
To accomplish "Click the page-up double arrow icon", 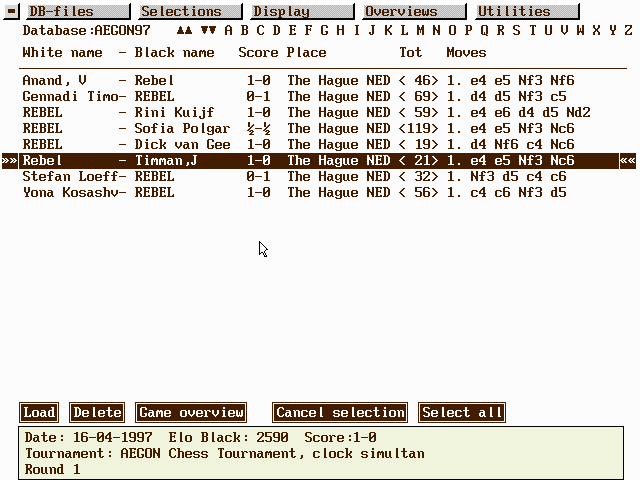I will pos(184,30).
